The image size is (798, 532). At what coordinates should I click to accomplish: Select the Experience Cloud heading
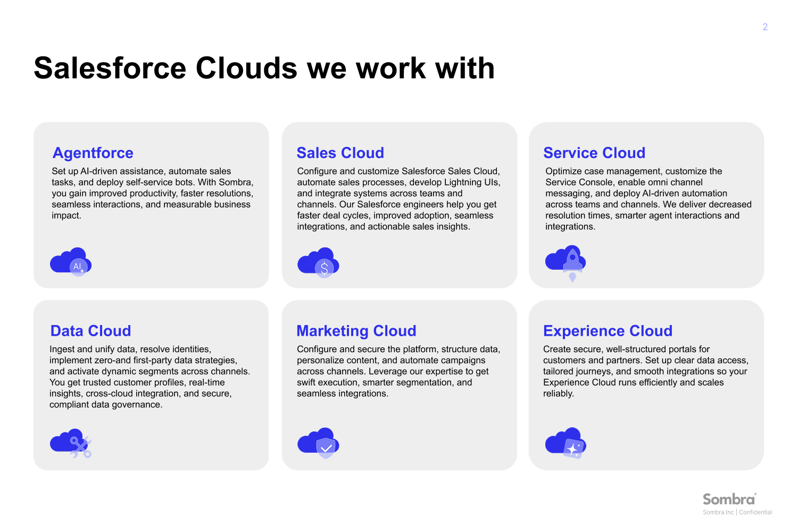click(608, 331)
